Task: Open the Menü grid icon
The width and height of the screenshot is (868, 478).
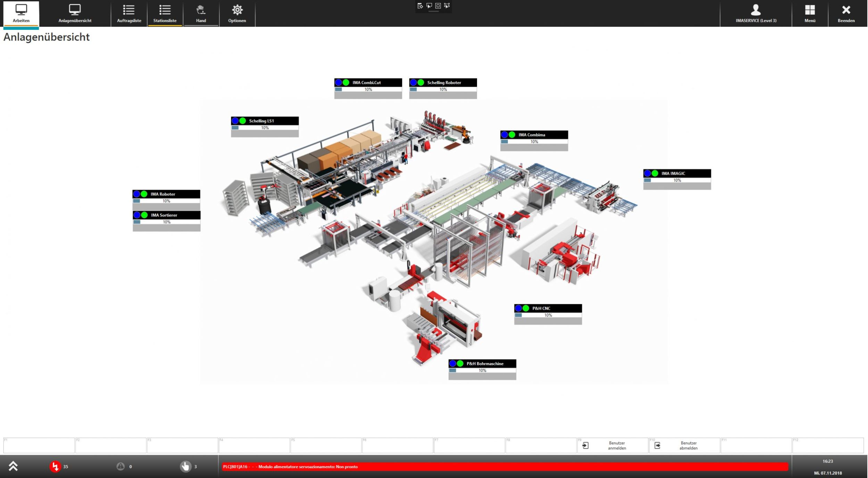Action: 810,10
